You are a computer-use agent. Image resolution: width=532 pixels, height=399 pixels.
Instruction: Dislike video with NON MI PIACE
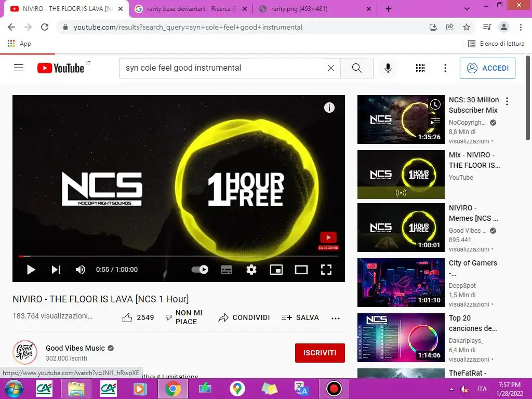[184, 317]
